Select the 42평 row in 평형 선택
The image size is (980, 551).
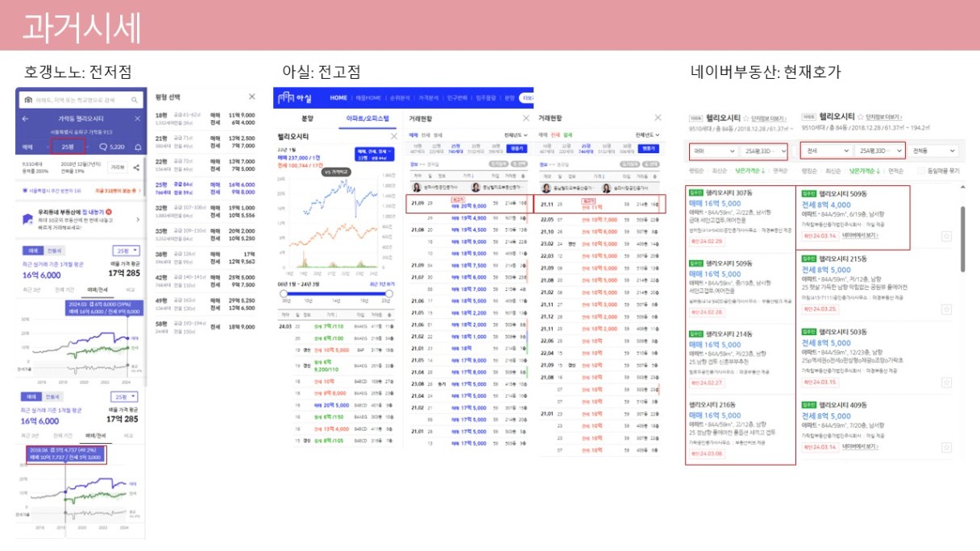pyautogui.click(x=206, y=280)
